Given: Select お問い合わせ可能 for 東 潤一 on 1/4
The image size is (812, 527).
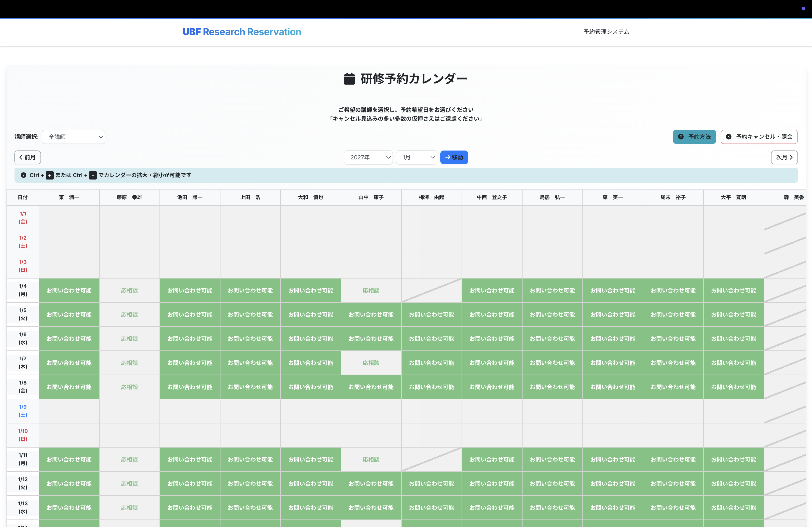Looking at the screenshot, I should click(x=69, y=290).
